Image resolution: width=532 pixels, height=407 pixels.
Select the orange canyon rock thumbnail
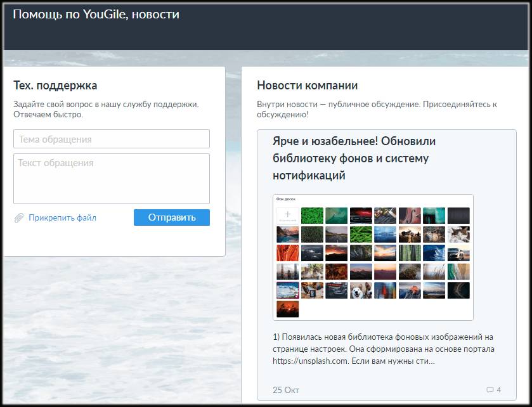(x=287, y=253)
